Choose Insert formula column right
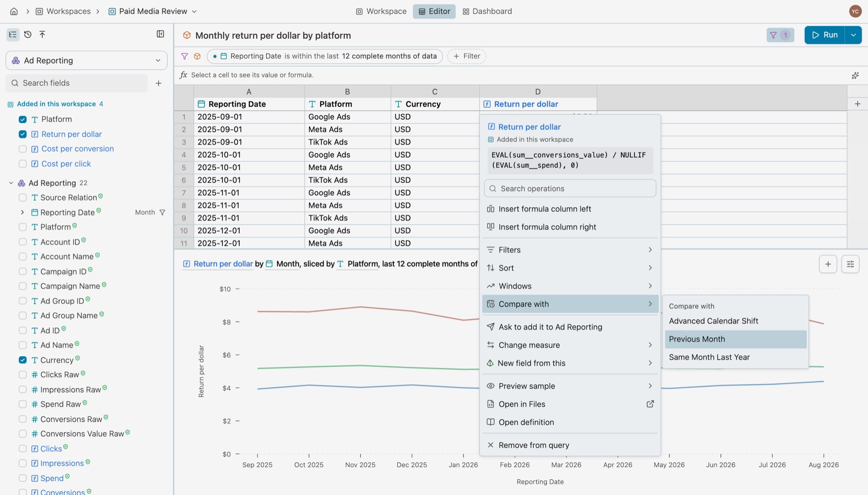 tap(570, 227)
